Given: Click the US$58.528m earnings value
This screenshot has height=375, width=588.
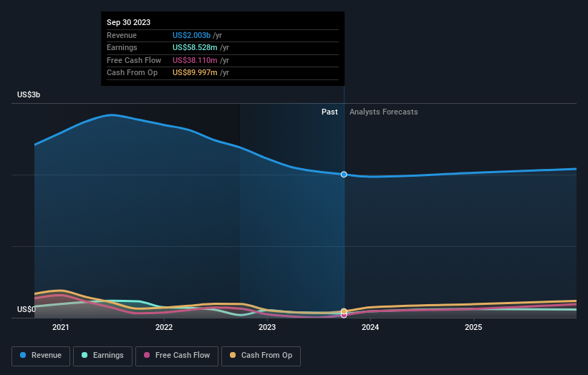Looking at the screenshot, I should pyautogui.click(x=195, y=47).
